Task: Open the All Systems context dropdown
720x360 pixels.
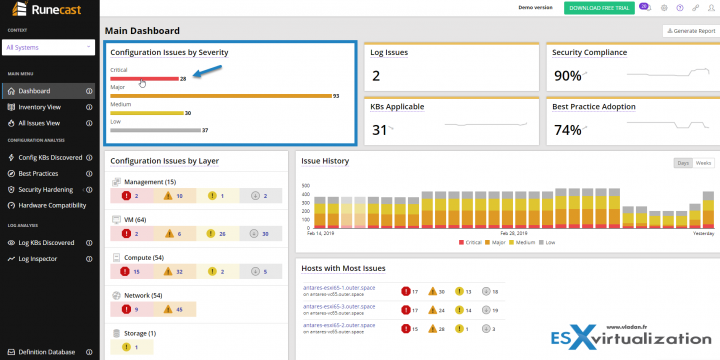Action: point(48,47)
